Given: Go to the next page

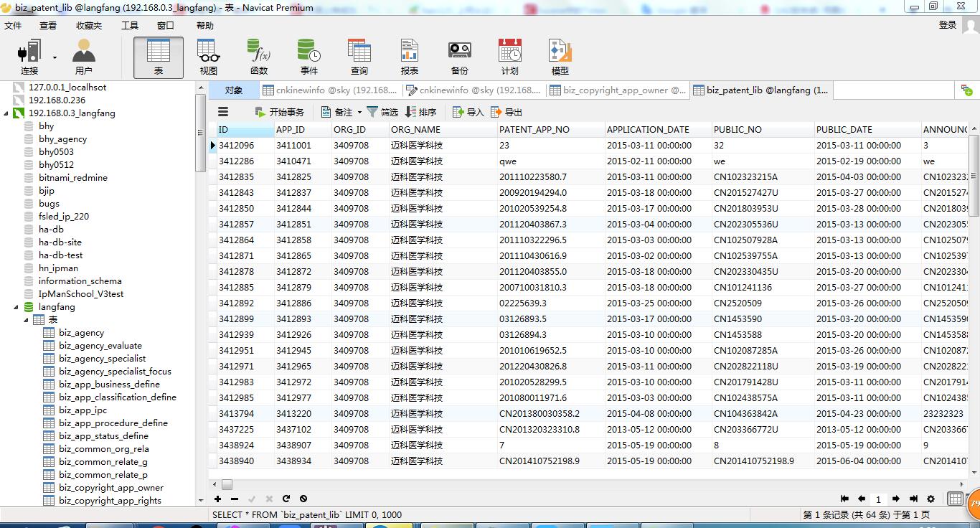Looking at the screenshot, I should tap(896, 499).
